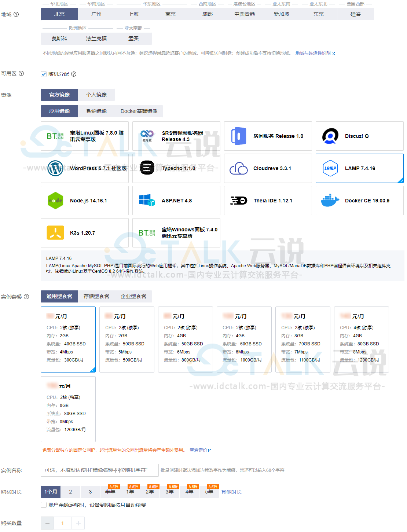407x532 pixels.
Task: Click the Docker whale icon
Action: (330, 201)
